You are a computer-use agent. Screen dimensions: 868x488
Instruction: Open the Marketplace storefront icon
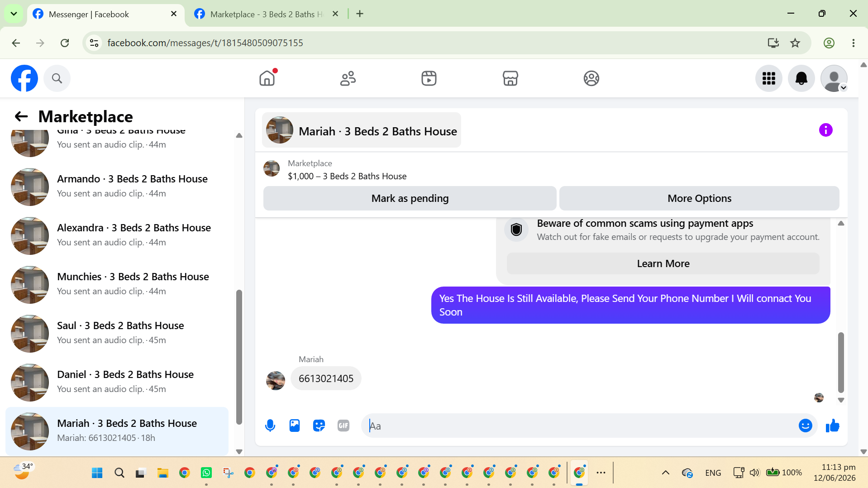510,78
